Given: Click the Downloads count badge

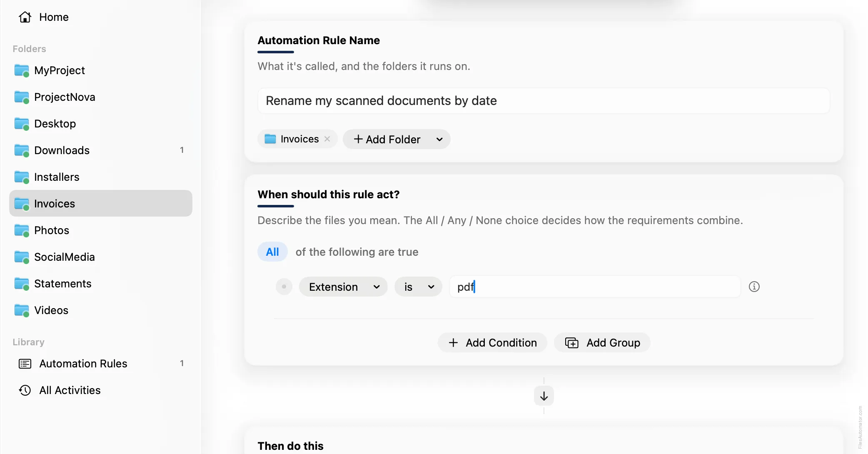Looking at the screenshot, I should (182, 150).
